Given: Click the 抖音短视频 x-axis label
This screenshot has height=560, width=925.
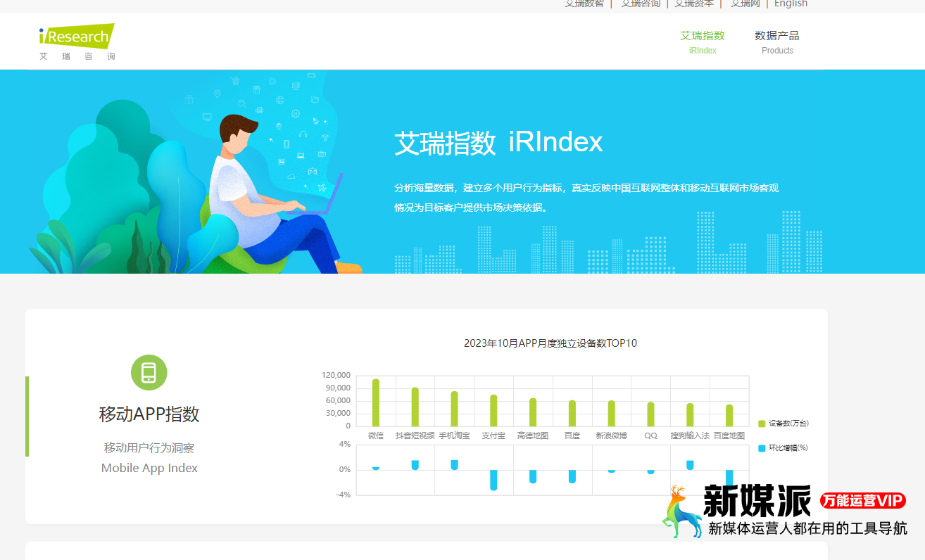Looking at the screenshot, I should coord(415,435).
